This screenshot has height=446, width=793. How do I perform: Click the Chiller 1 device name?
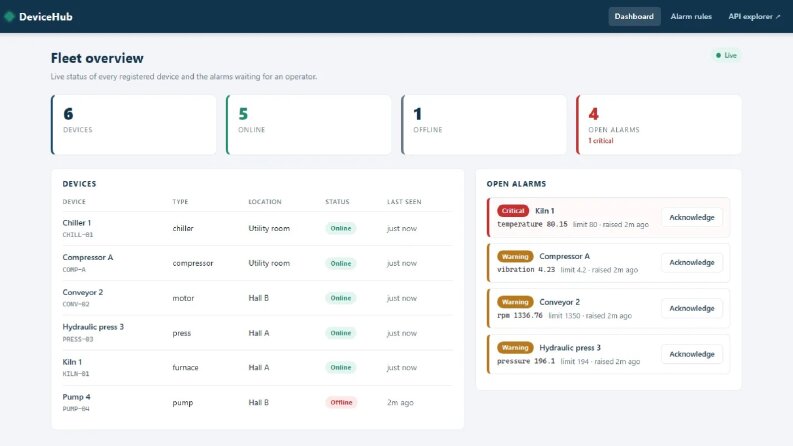[x=77, y=222]
